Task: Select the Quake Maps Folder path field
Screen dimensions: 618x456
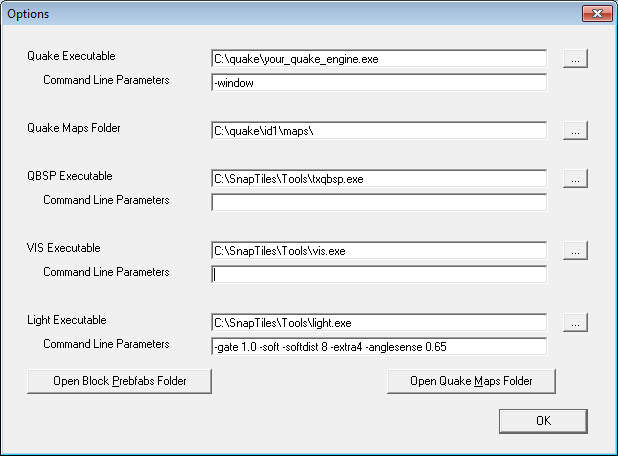Action: (x=378, y=131)
